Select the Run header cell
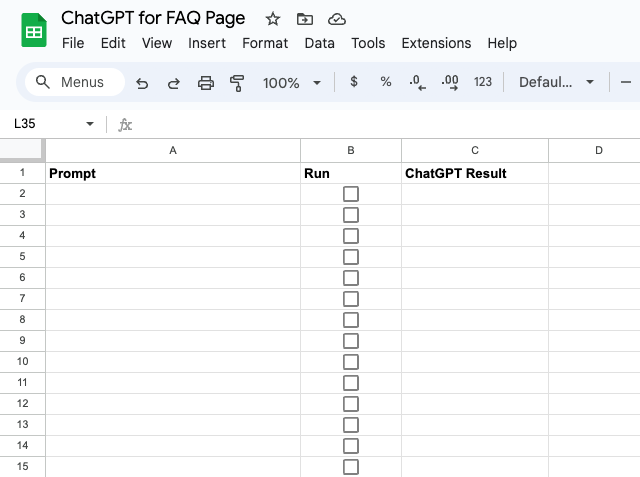Viewport: 640px width, 477px height. click(x=351, y=173)
